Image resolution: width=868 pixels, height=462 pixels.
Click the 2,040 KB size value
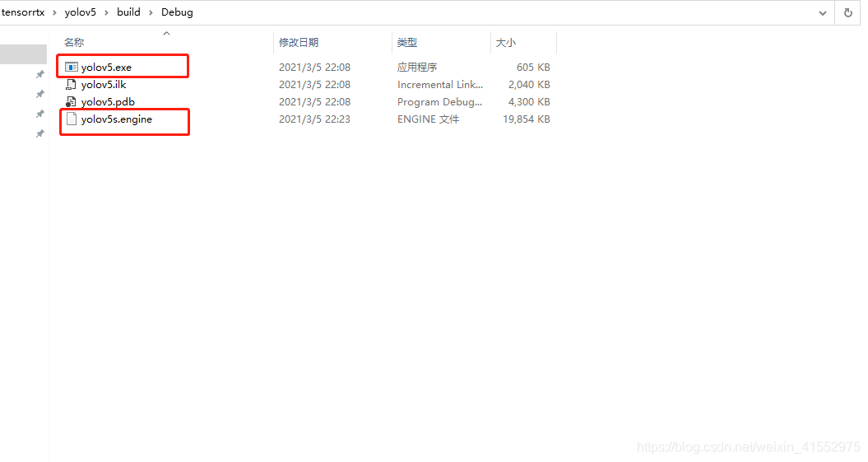pyautogui.click(x=529, y=84)
